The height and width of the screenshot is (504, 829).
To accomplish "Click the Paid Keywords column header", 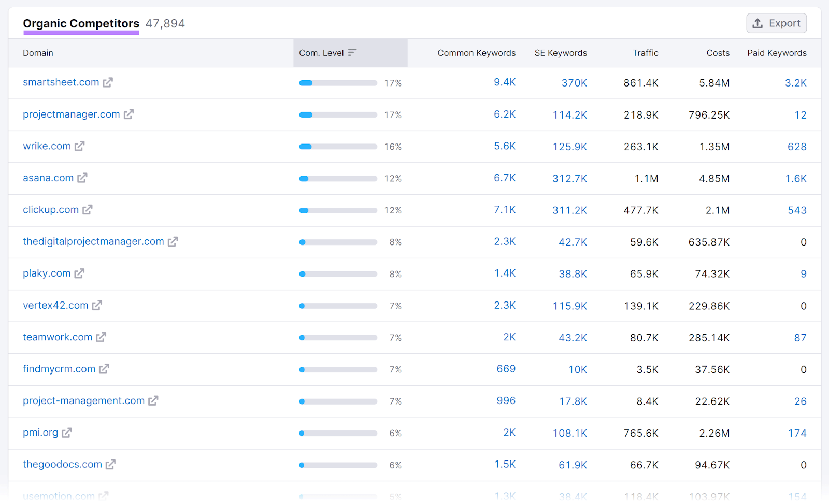I will 777,52.
